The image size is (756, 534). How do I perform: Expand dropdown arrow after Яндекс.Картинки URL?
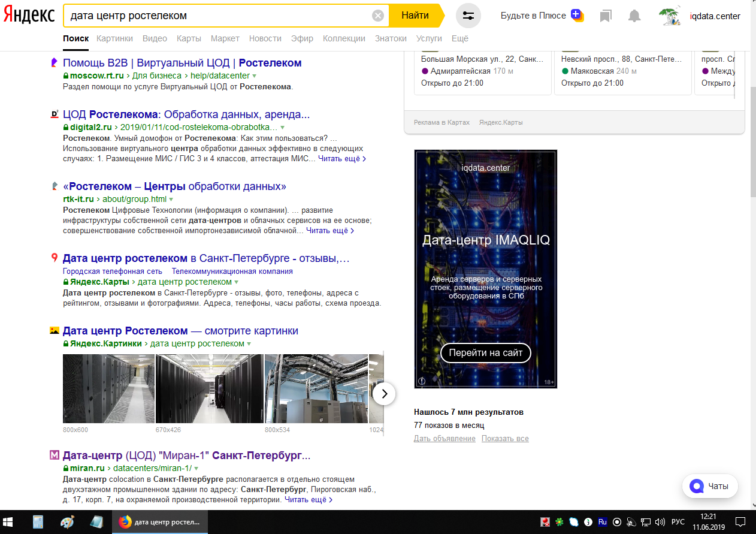pos(249,345)
